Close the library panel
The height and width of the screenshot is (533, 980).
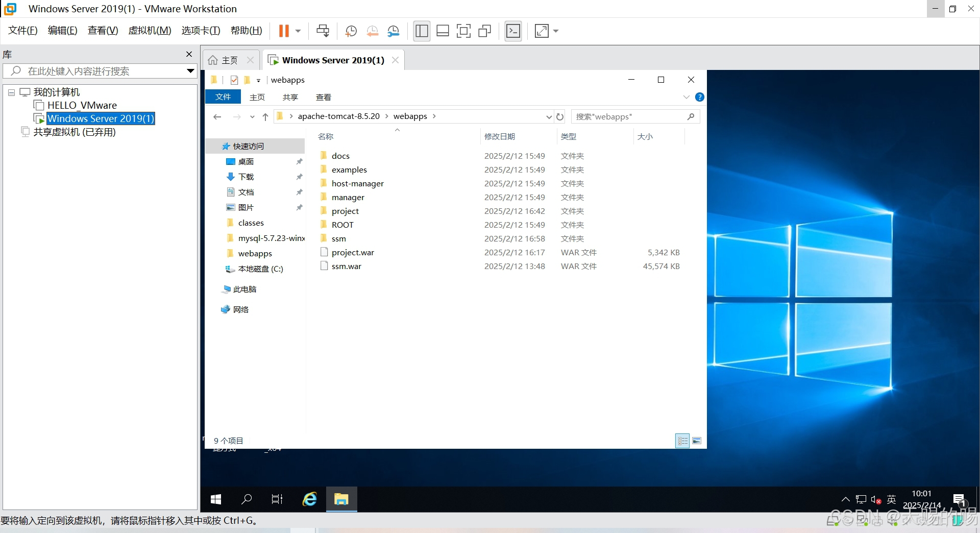189,54
